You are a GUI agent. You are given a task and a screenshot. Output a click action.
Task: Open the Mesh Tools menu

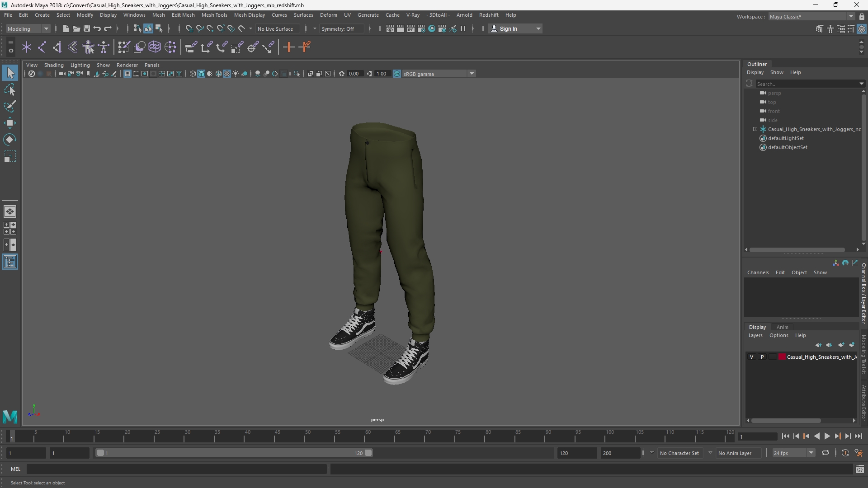(214, 15)
